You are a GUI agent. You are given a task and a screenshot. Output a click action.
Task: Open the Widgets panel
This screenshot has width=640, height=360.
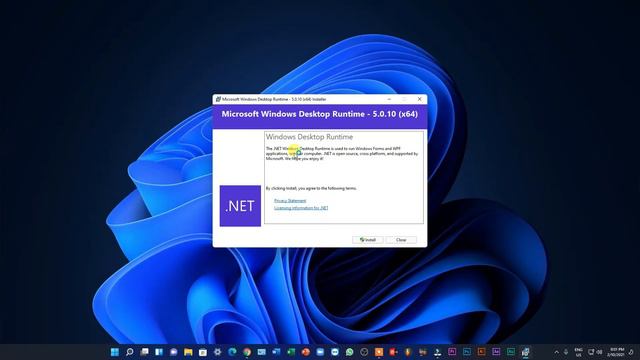pos(159,352)
